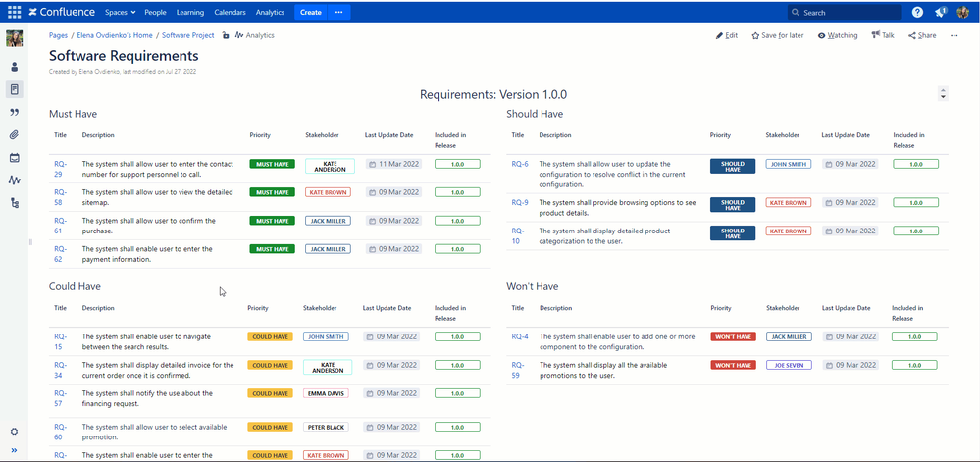Open the Pages icon in left sidebar
Viewport: 980px width, 462px height.
click(14, 89)
